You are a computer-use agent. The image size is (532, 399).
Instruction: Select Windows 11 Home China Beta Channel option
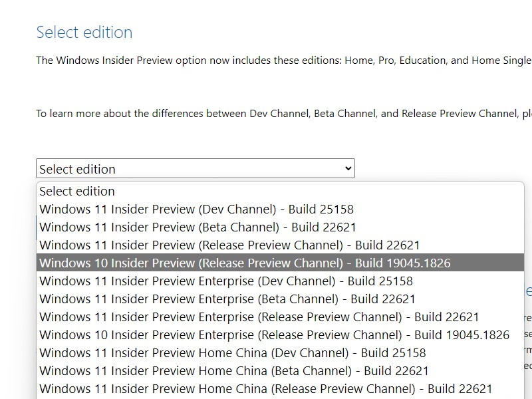pyautogui.click(x=234, y=370)
